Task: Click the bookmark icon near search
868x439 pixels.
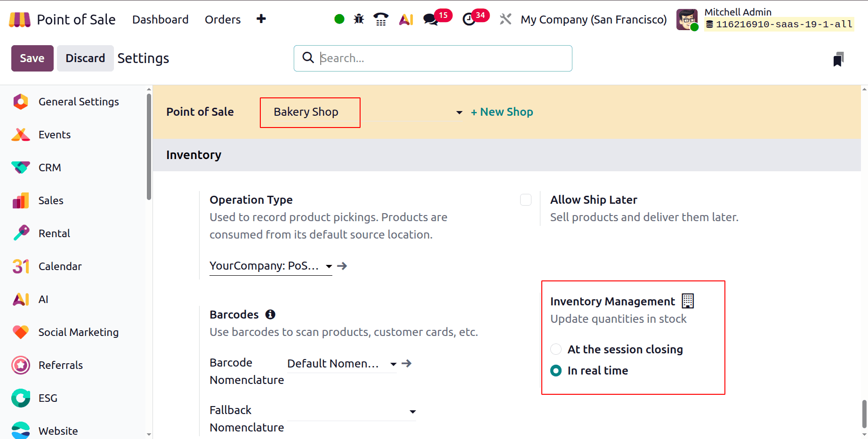Action: (x=838, y=59)
